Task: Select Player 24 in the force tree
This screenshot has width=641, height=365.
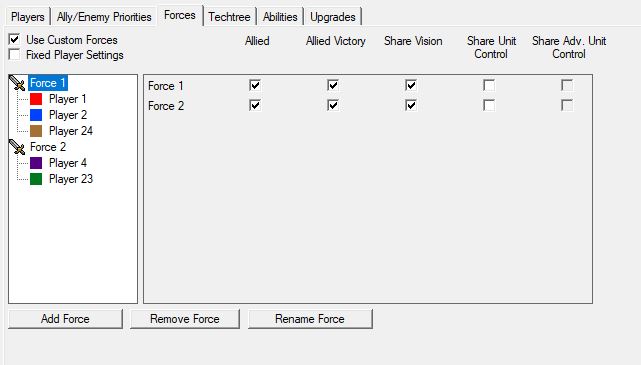Action: click(x=71, y=131)
